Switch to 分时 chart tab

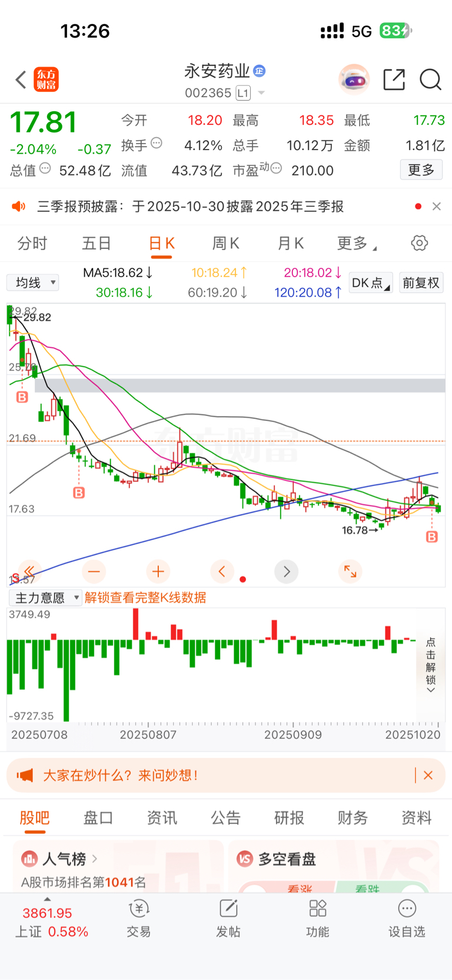[32, 244]
